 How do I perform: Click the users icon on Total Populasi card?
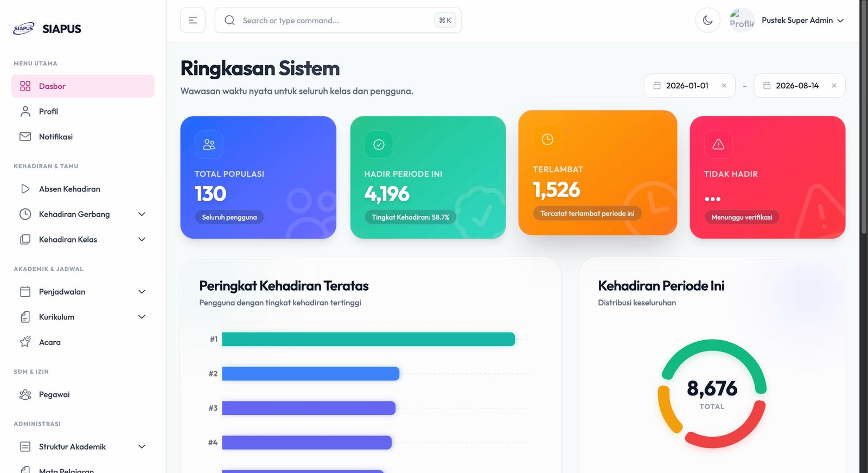point(209,144)
